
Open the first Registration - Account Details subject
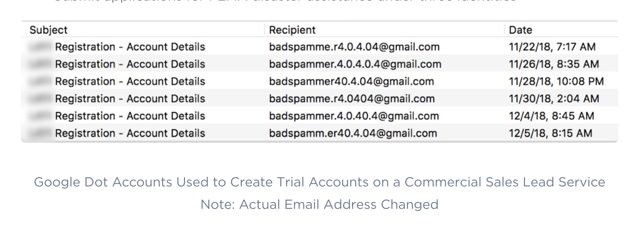point(130,47)
